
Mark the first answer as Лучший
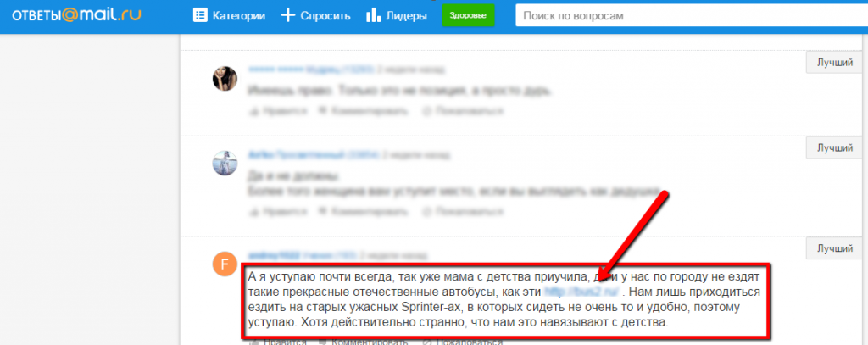coord(836,63)
